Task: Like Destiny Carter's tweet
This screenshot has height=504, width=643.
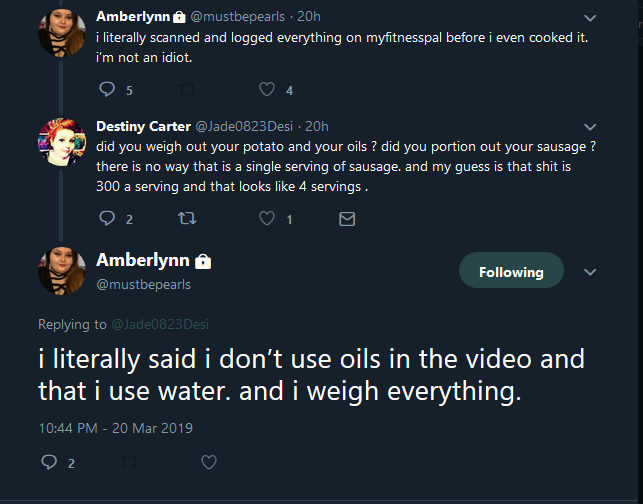Action: (x=267, y=218)
